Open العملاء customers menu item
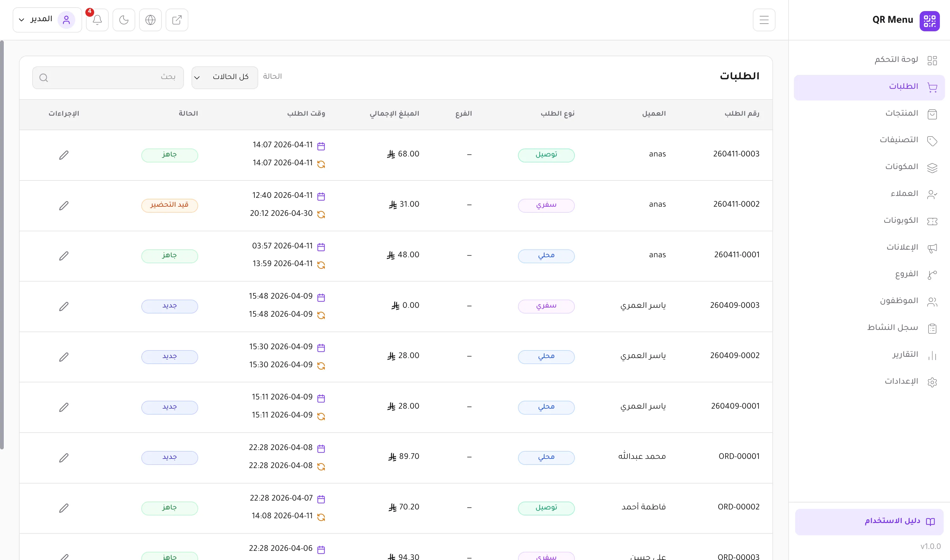The width and height of the screenshot is (950, 560). pyautogui.click(x=869, y=194)
